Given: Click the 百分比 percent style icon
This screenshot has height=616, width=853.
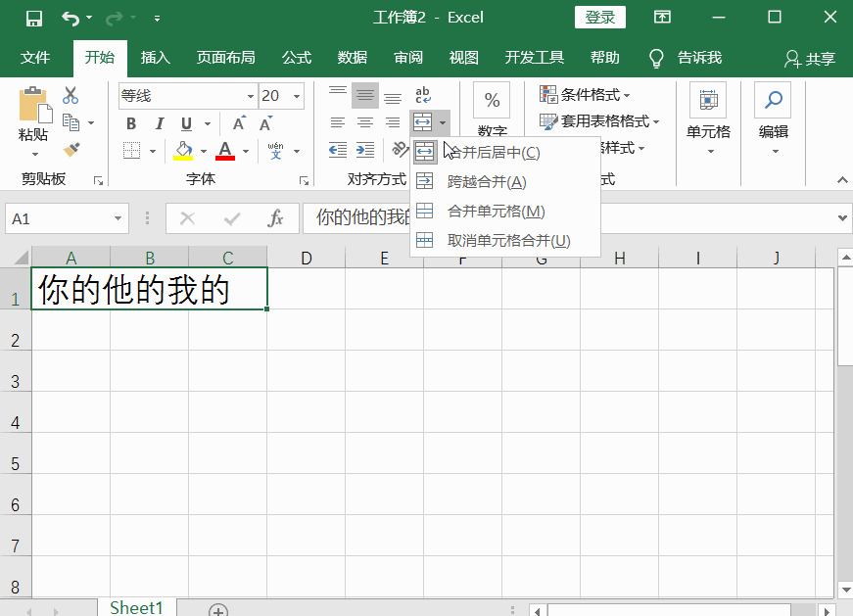Looking at the screenshot, I should coord(492,98).
